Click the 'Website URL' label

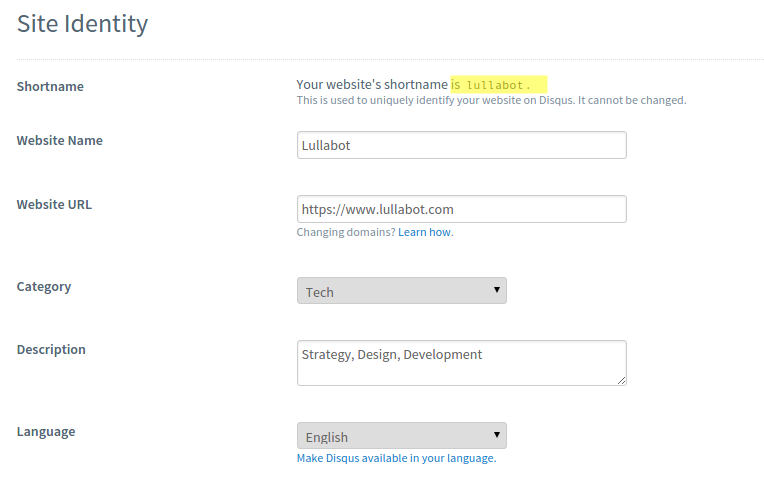(54, 205)
